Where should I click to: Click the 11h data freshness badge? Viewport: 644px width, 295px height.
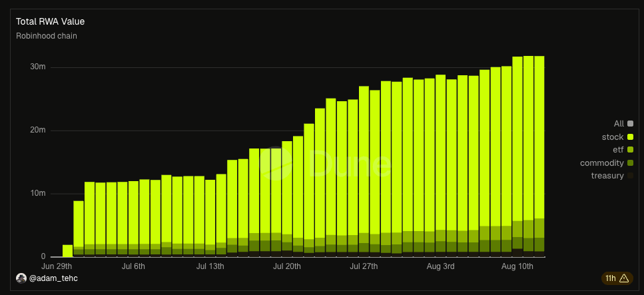click(618, 278)
